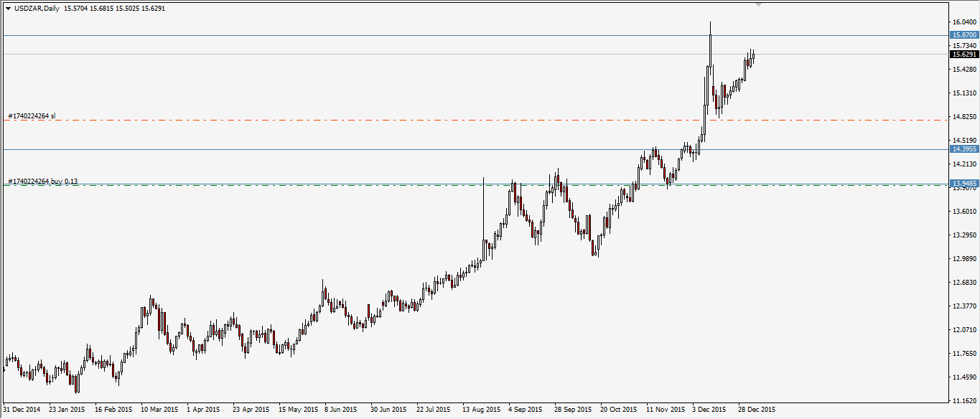
Task: Click the 16.0400 price scale value
Action: [964, 22]
